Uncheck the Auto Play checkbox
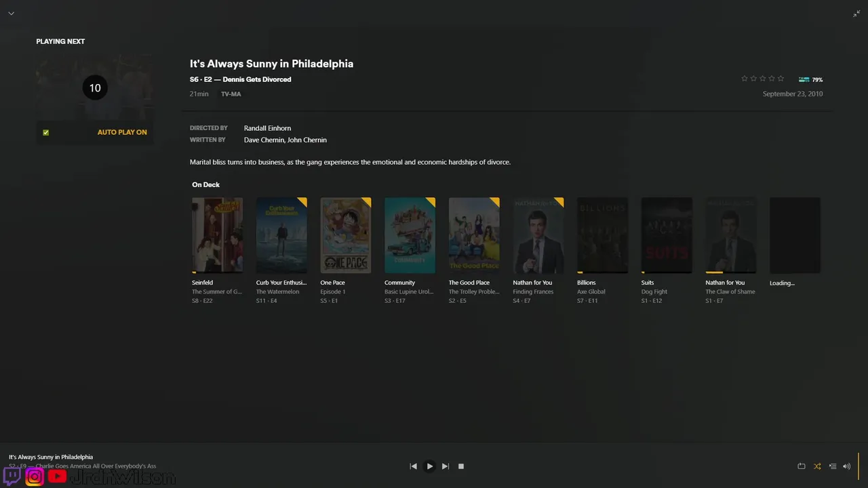This screenshot has width=868, height=488. pyautogui.click(x=46, y=132)
